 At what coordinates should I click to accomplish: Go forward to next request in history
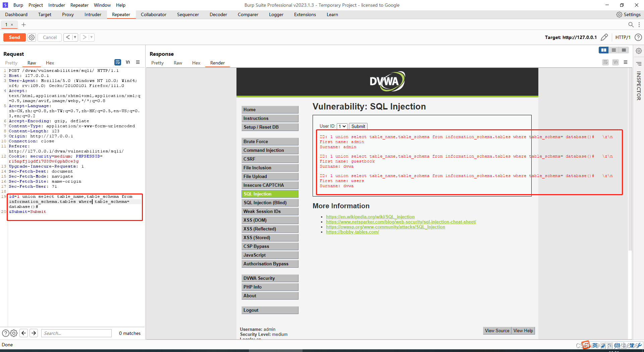pos(85,37)
